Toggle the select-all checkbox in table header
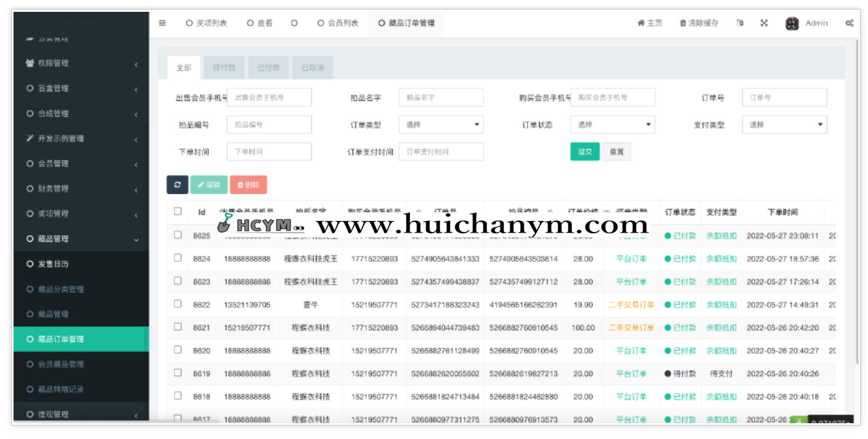This screenshot has width=868, height=439. 178,211
